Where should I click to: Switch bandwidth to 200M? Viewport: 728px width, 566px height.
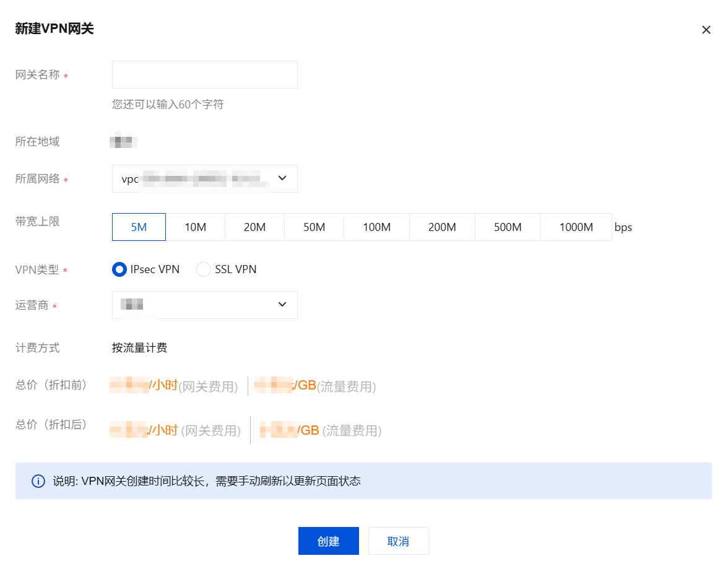[x=442, y=227]
